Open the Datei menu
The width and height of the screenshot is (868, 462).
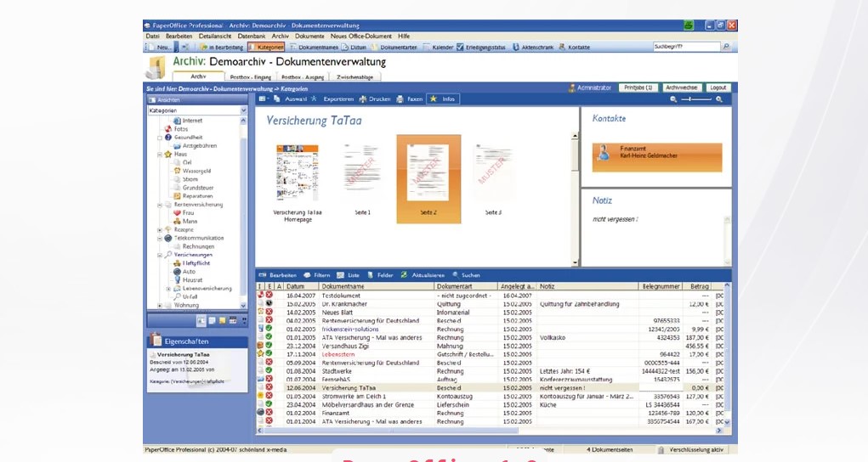click(x=153, y=36)
